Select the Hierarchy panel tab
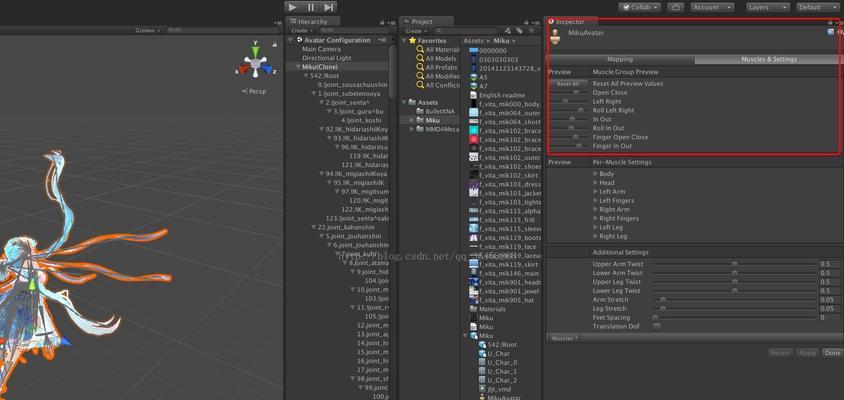This screenshot has height=400, width=844. click(312, 22)
